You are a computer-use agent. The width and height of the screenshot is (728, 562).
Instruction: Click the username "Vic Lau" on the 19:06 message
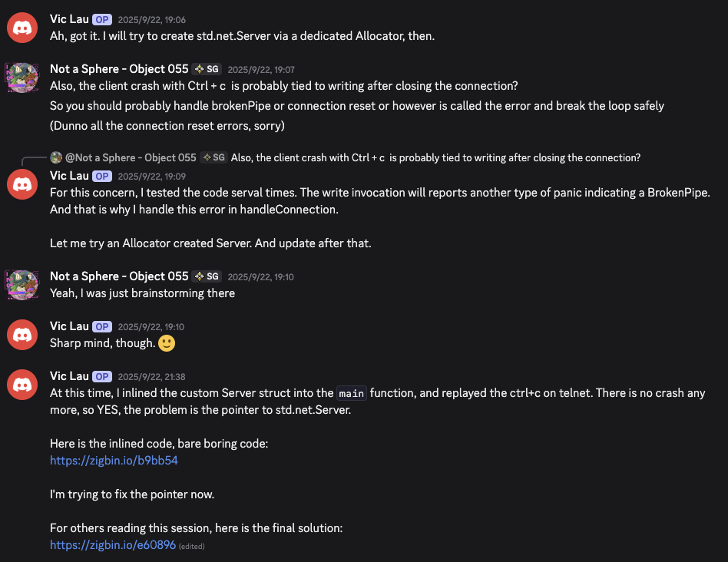pos(69,19)
